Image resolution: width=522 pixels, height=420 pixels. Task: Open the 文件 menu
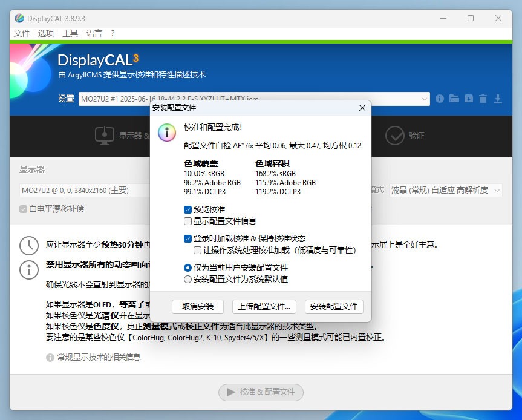(22, 33)
